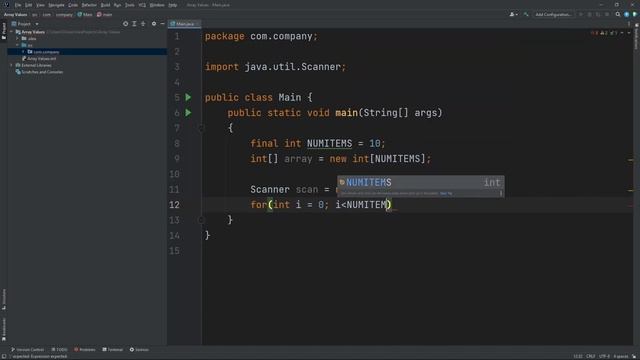Select NUMITEMS completion suggestion
Viewport: 640px width, 360px height.
pos(420,182)
